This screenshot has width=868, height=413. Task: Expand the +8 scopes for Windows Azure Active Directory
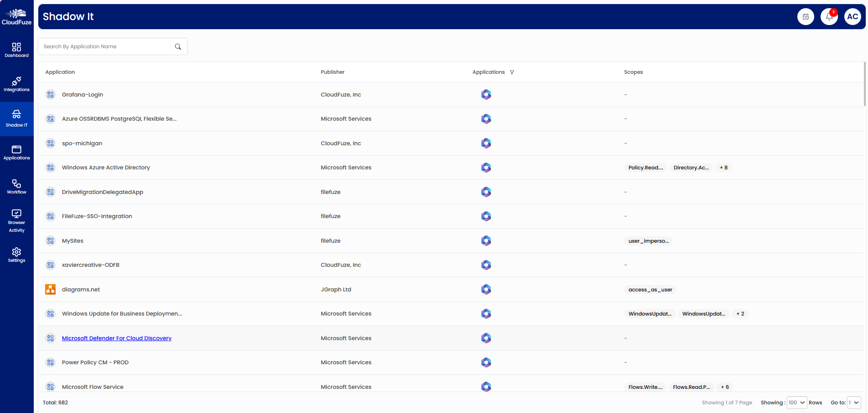pyautogui.click(x=723, y=167)
